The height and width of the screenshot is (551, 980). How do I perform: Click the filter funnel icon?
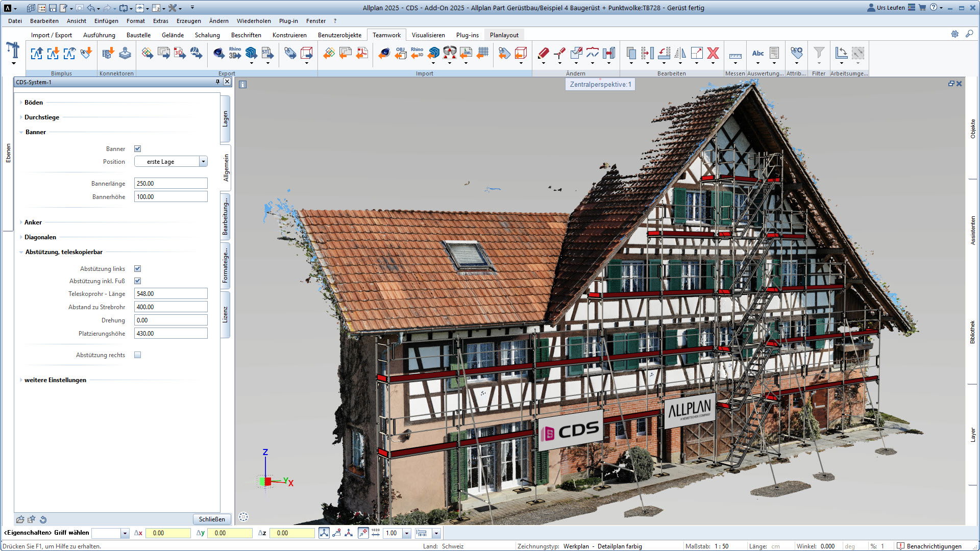point(819,53)
